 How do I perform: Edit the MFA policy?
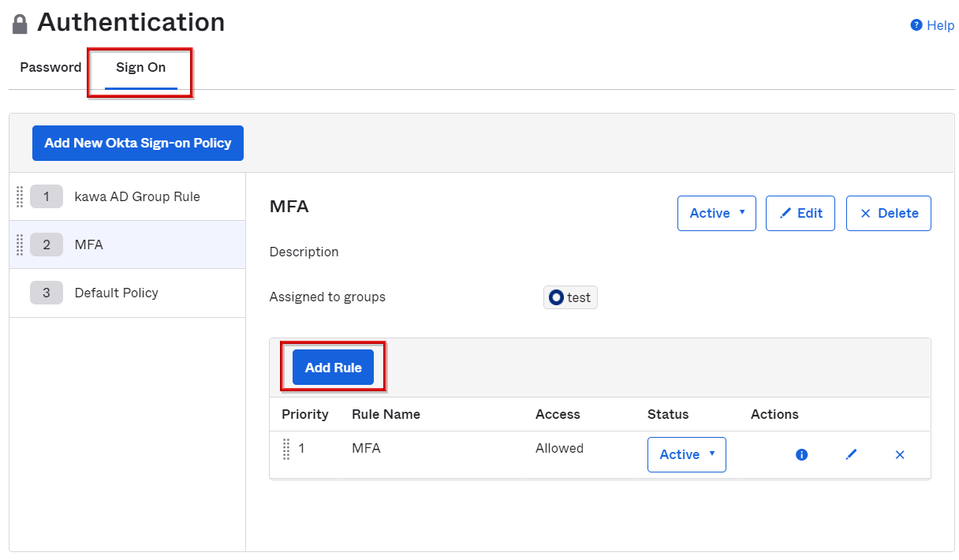click(x=800, y=213)
